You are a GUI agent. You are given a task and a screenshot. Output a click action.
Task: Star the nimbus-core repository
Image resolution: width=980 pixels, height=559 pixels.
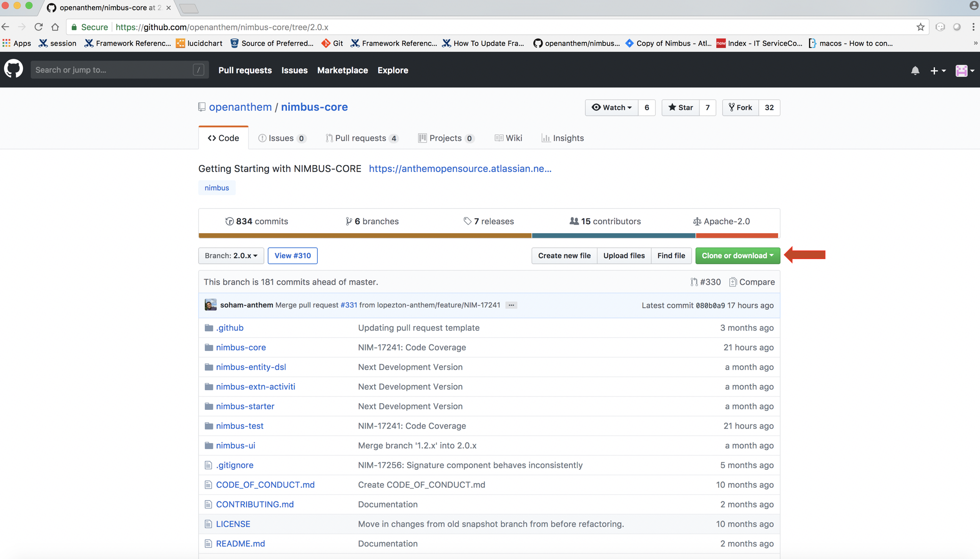681,107
